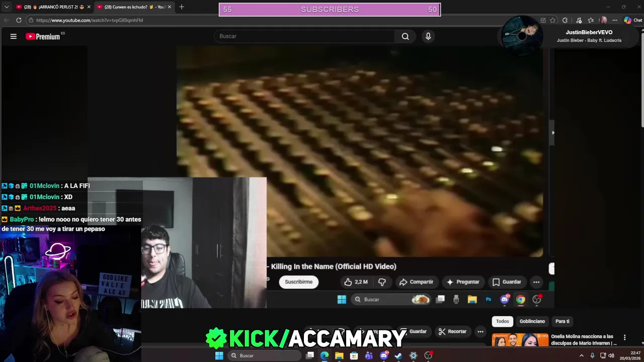Focus the YouTube Buscar search field
Image resolution: width=644 pixels, height=362 pixels.
pyautogui.click(x=304, y=36)
